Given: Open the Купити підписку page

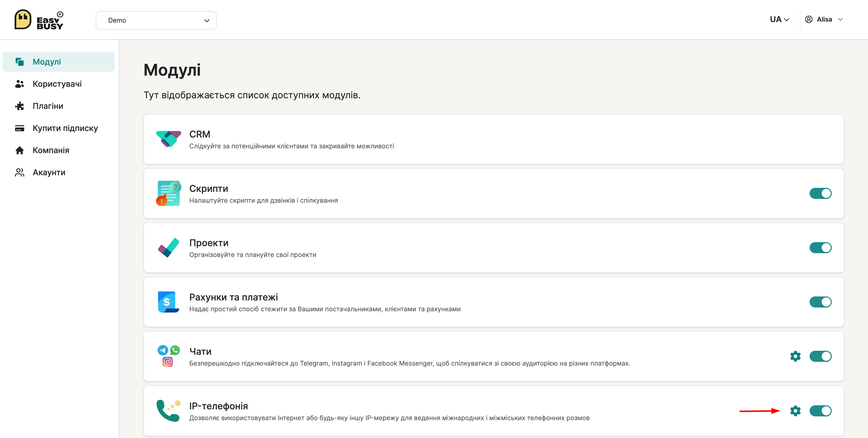Looking at the screenshot, I should 65,128.
